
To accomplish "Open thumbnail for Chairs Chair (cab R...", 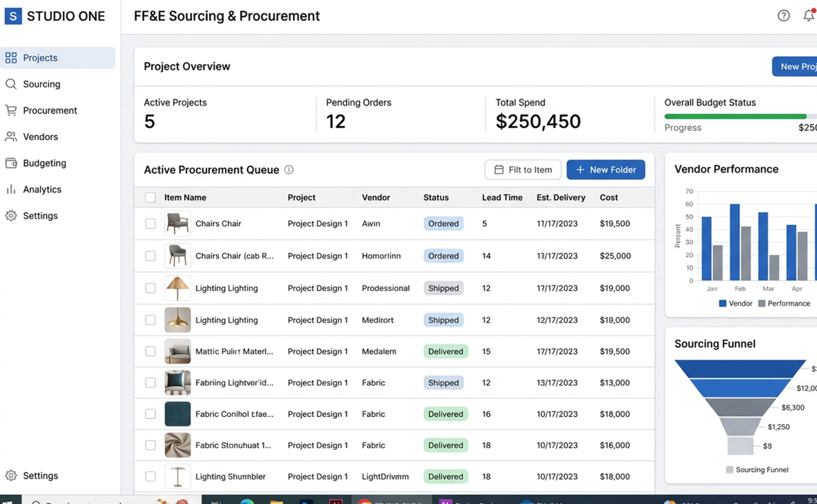I will (x=177, y=256).
